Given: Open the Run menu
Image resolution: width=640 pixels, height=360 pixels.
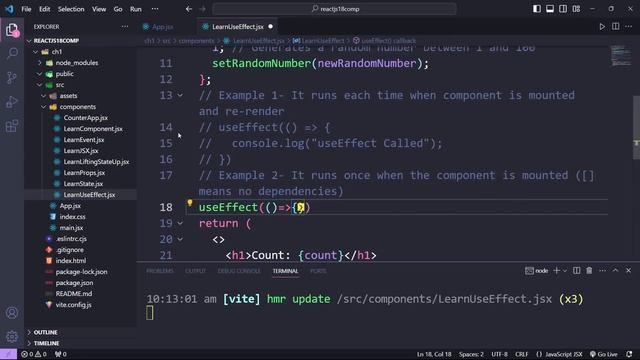Looking at the screenshot, I should point(136,9).
